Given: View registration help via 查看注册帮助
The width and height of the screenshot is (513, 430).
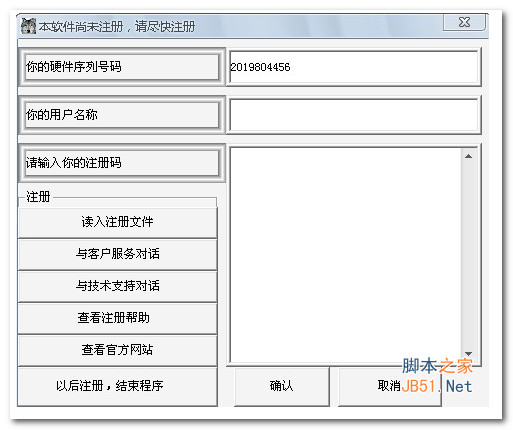Looking at the screenshot, I should pyautogui.click(x=117, y=318).
